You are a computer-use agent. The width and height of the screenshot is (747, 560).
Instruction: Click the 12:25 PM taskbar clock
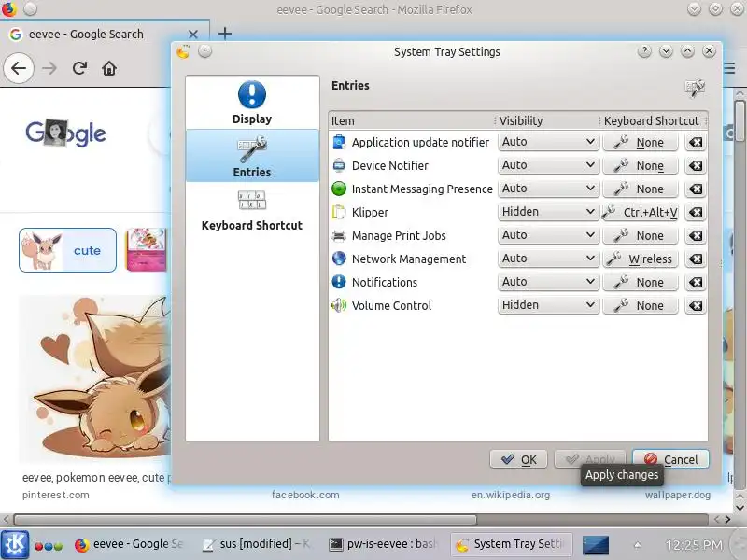click(694, 545)
